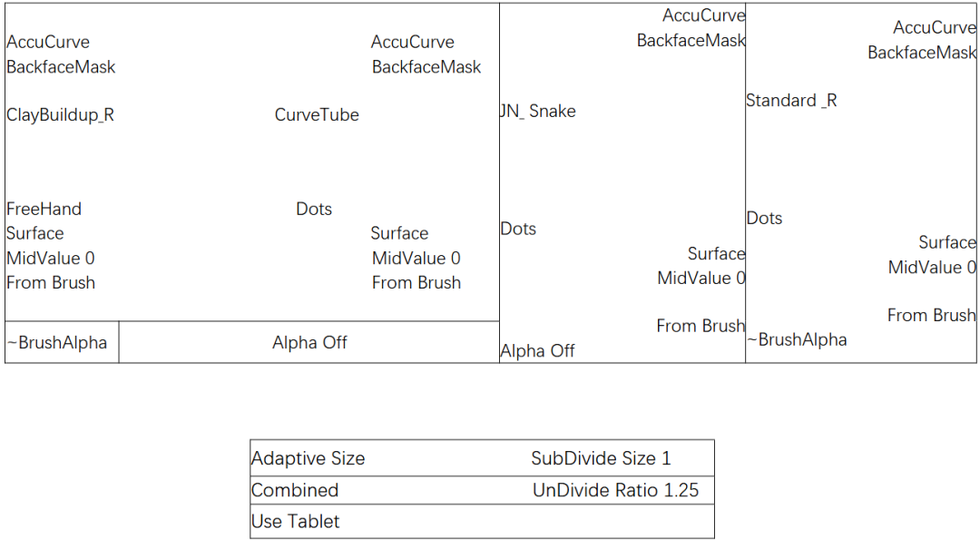The width and height of the screenshot is (980, 549).
Task: Click the FreeHand stroke label
Action: pyautogui.click(x=44, y=209)
